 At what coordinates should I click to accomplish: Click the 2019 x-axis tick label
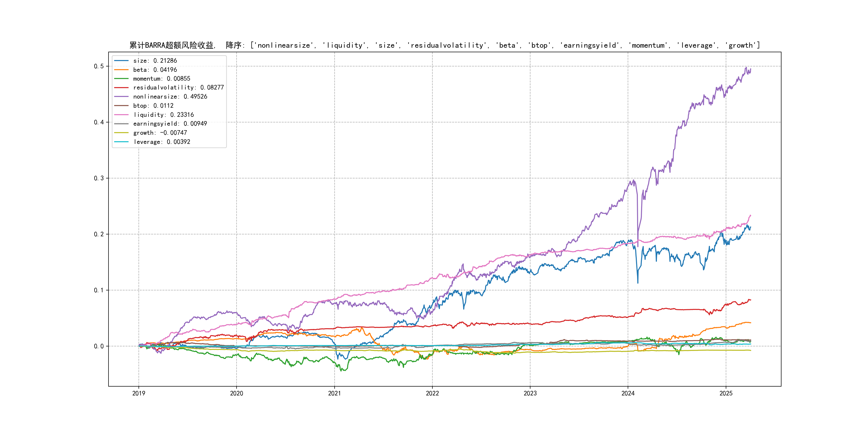pos(139,393)
